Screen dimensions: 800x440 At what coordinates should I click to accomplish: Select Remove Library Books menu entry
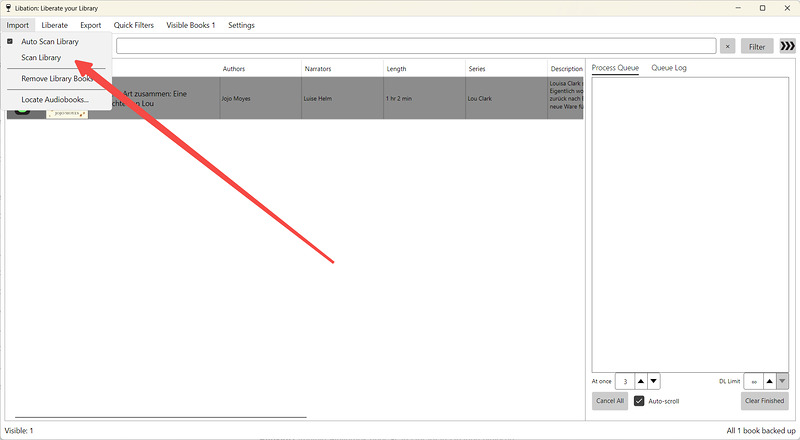(57, 79)
